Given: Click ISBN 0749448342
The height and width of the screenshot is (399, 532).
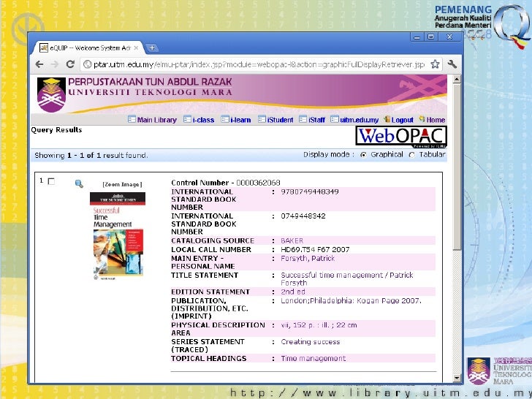Looking at the screenshot, I should (x=303, y=216).
